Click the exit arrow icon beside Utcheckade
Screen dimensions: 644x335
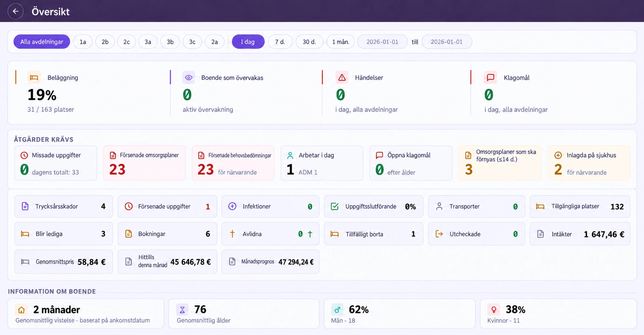tap(439, 234)
